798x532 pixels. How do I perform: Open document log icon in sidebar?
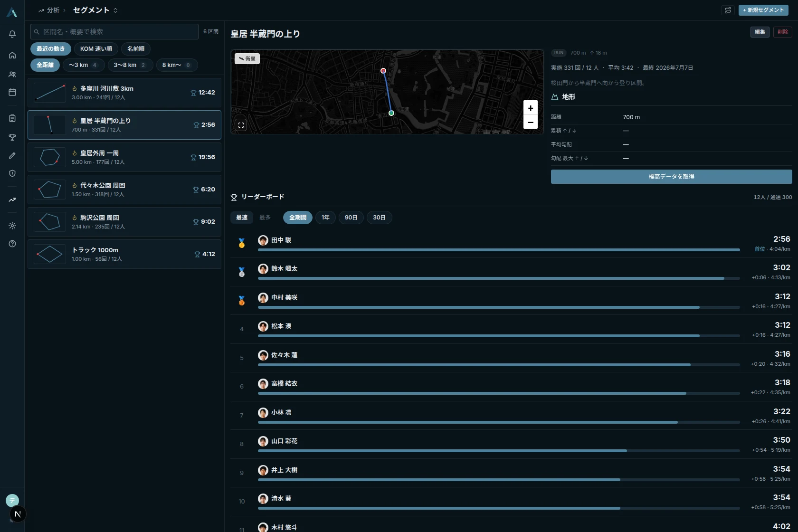[x=12, y=118]
